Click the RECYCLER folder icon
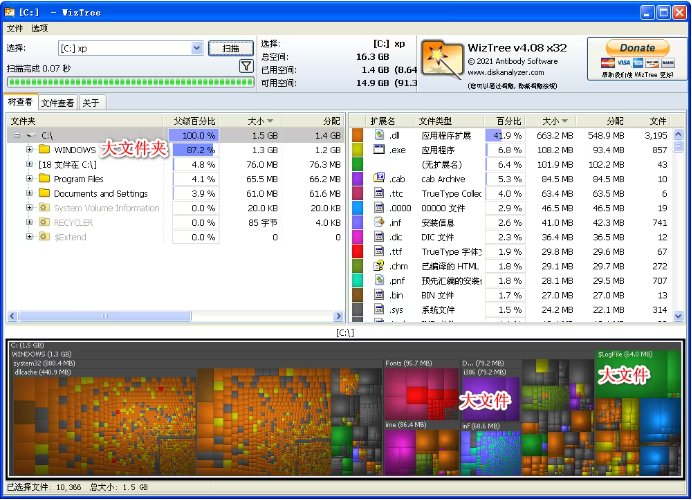Viewport: 692px width, 500px height. [x=44, y=222]
